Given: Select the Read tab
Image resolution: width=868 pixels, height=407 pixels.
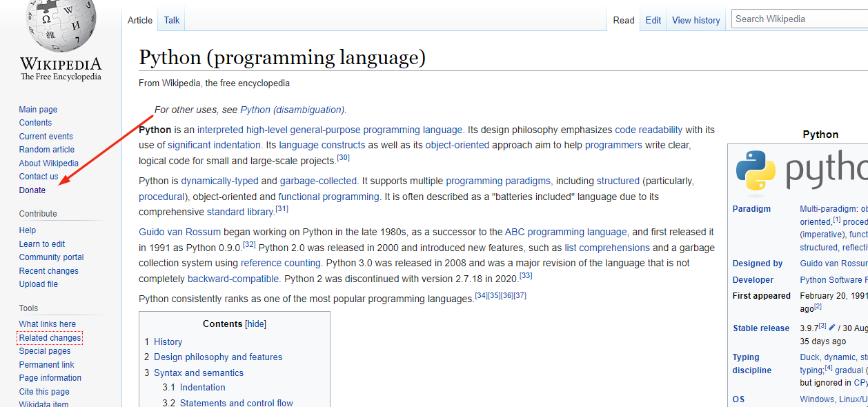Looking at the screenshot, I should pos(624,20).
